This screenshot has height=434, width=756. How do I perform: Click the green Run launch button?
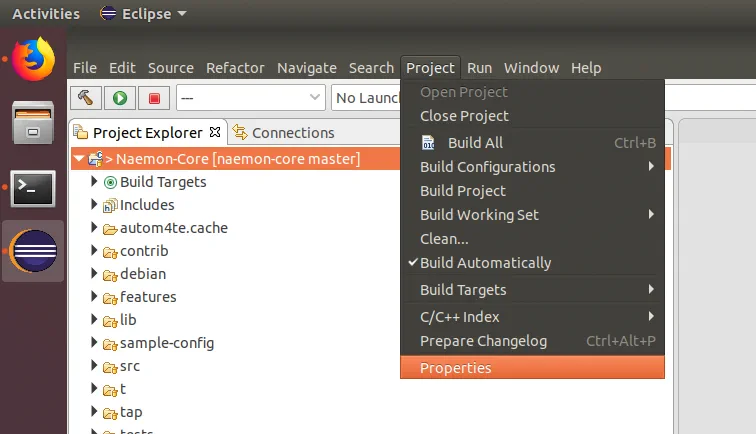120,98
